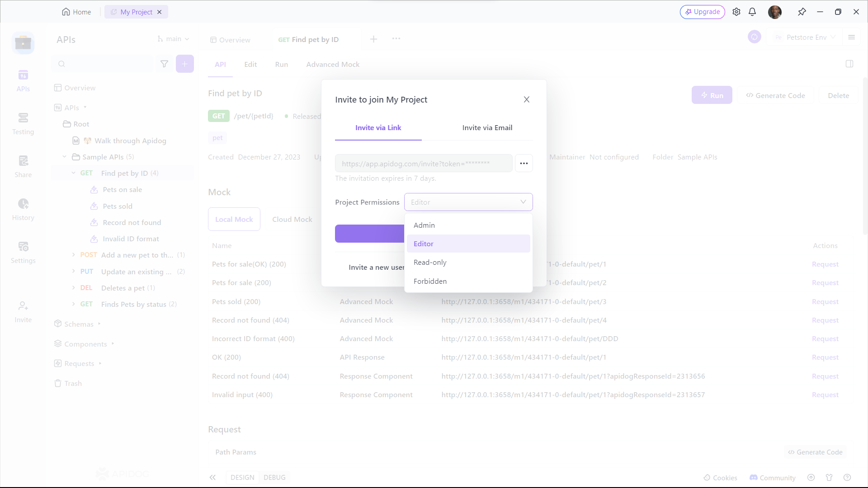Click the pin window icon

point(802,12)
